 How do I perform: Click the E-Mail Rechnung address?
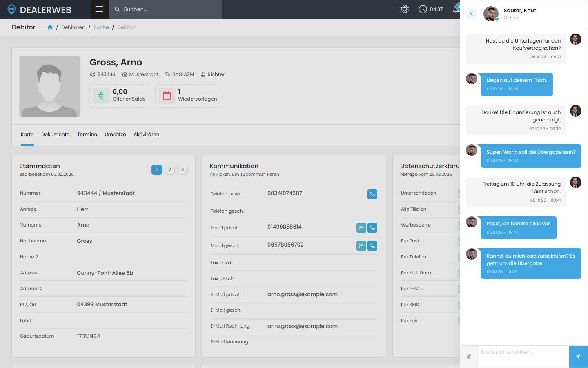click(303, 326)
